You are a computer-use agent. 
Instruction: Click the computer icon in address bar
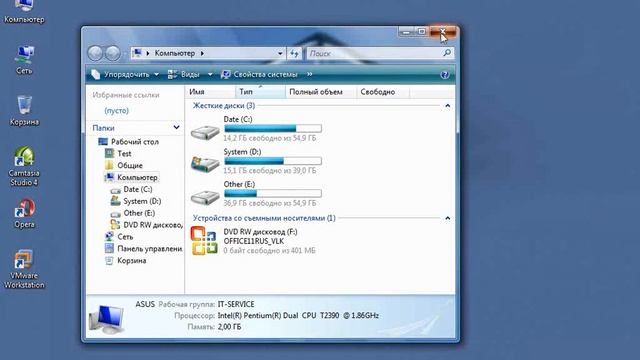[x=138, y=53]
